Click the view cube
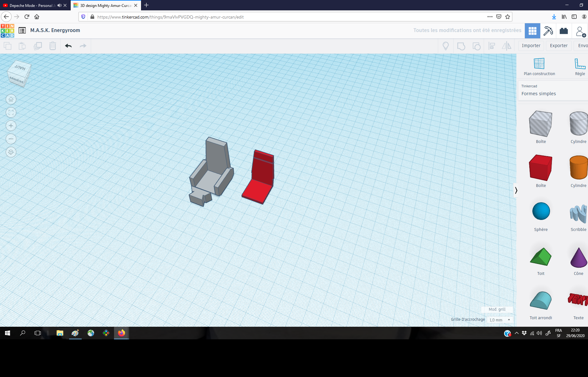 19,74
